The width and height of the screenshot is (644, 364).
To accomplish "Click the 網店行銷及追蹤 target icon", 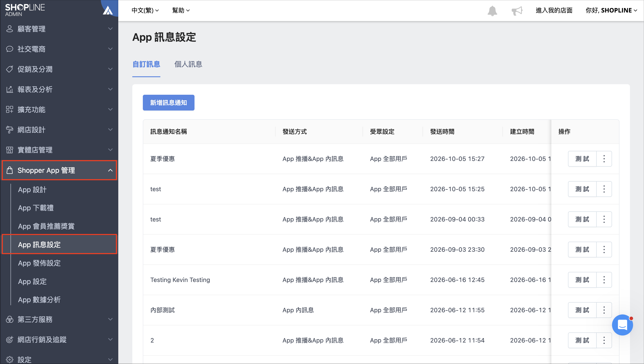I will click(x=9, y=340).
